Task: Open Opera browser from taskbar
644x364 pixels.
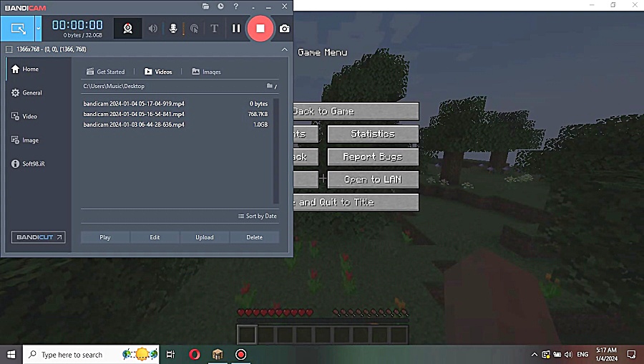Action: point(195,355)
